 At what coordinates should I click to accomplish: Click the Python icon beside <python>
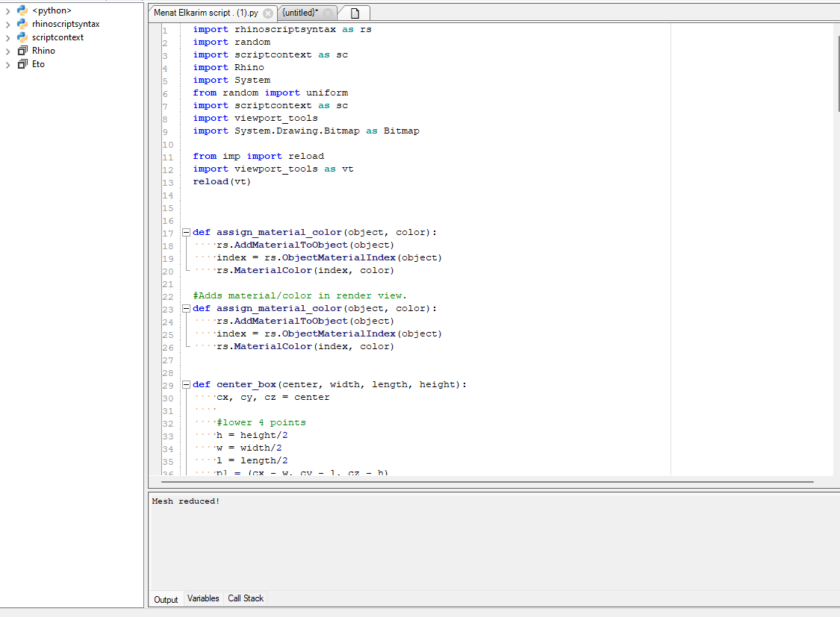21,10
